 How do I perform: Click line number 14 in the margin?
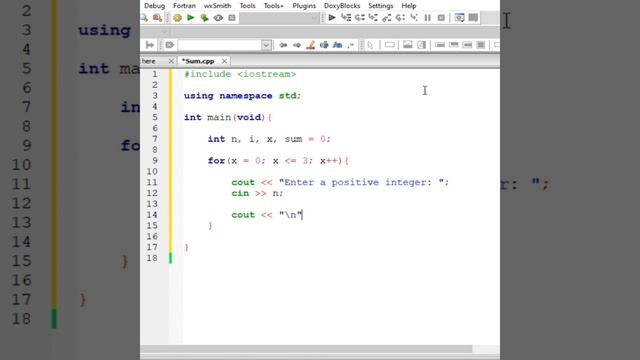pyautogui.click(x=152, y=215)
